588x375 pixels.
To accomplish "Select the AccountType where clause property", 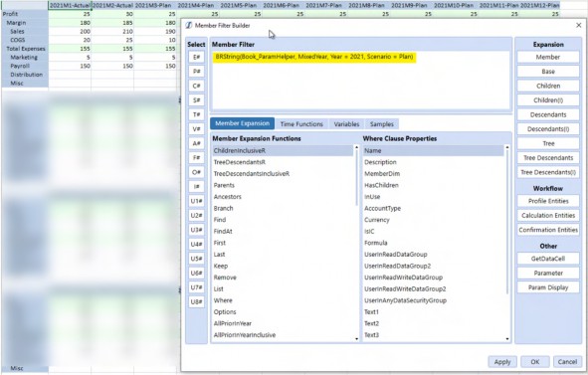I will click(434, 208).
